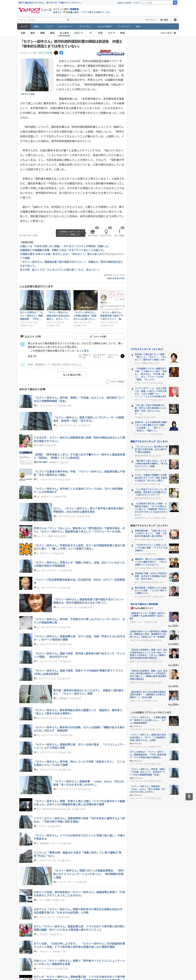Screen dimensions: 196x980
Task: Open the 速報 tab
Action: click(x=36, y=27)
